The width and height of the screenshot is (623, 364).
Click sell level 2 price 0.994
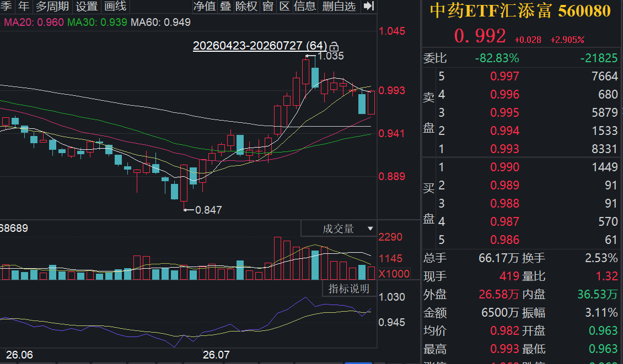[x=504, y=131]
